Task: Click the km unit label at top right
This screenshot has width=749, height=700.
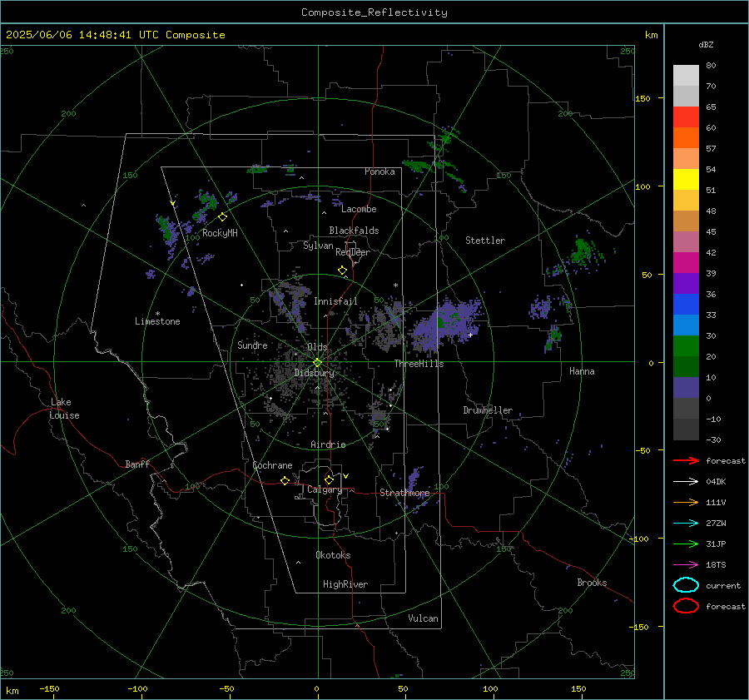Action: pyautogui.click(x=651, y=35)
